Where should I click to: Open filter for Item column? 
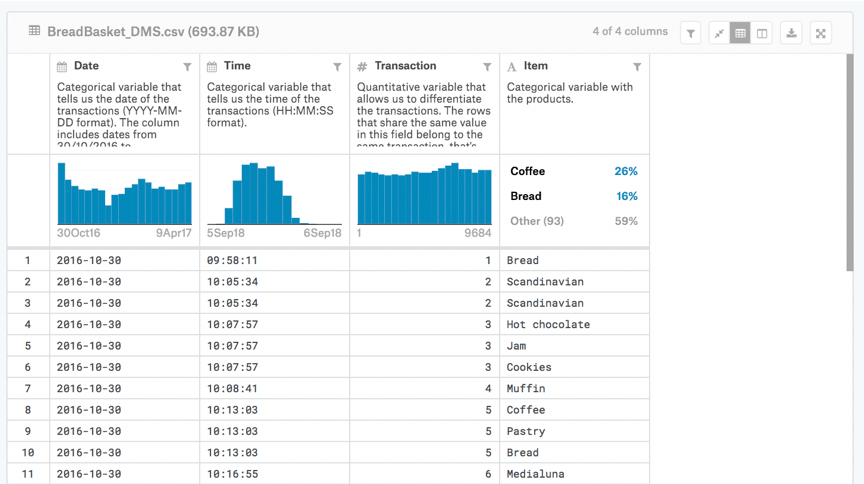(637, 67)
